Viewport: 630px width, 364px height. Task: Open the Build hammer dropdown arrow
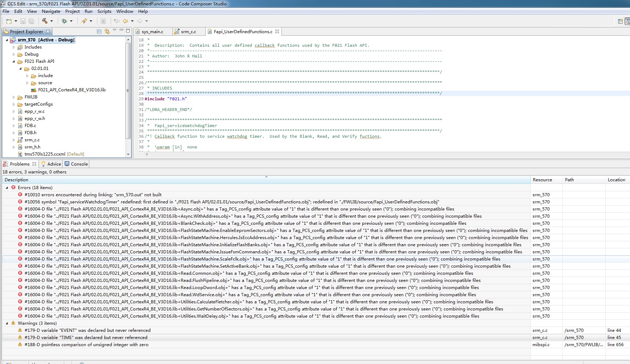tap(51, 21)
